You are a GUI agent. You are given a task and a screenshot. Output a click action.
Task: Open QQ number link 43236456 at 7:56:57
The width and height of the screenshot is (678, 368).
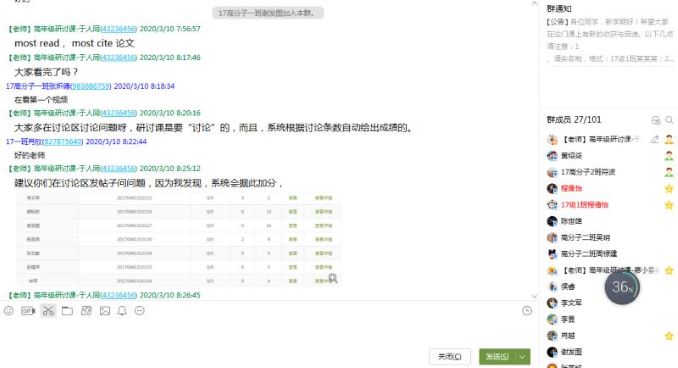pos(118,29)
